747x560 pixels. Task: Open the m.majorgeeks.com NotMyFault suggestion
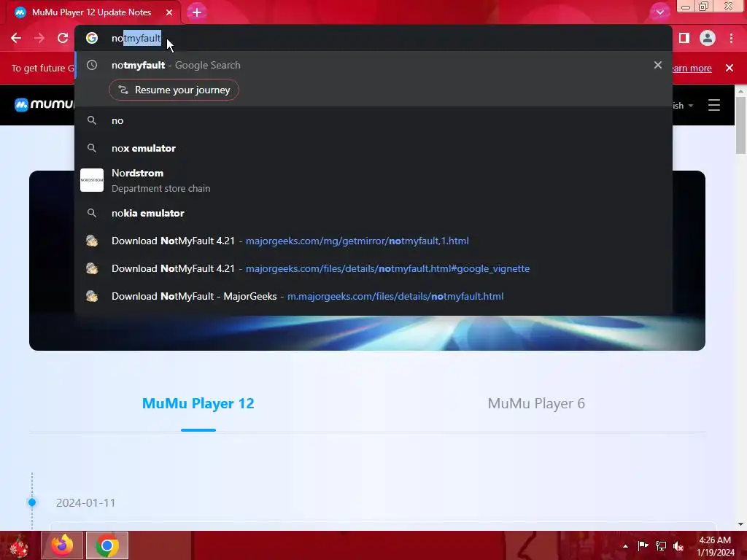pyautogui.click(x=373, y=296)
